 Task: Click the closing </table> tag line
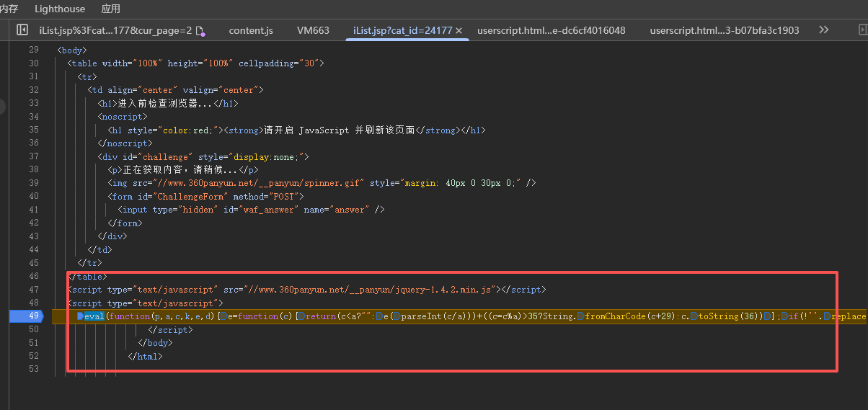pyautogui.click(x=87, y=277)
